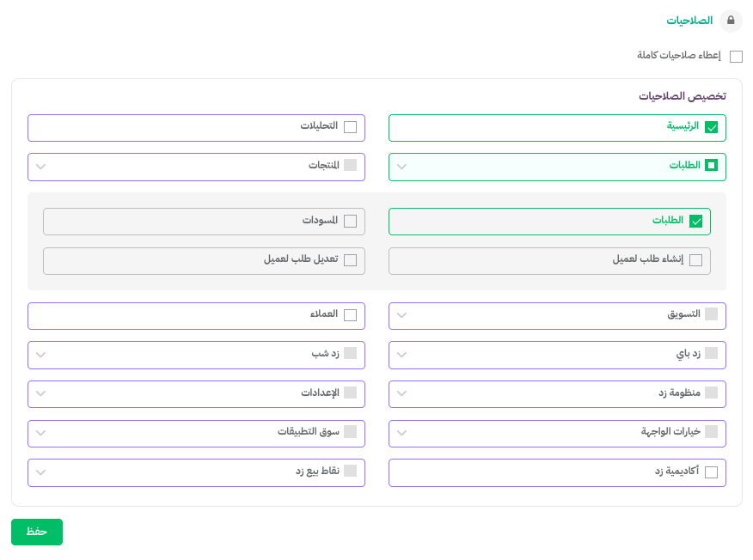
Task: Expand the المنتجات permissions chevron
Action: pyautogui.click(x=40, y=167)
